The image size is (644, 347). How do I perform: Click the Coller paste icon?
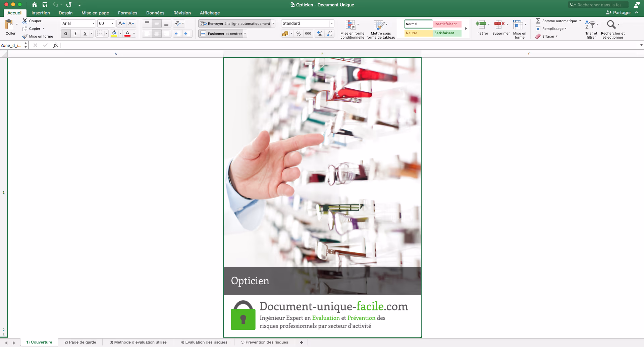(9, 24)
